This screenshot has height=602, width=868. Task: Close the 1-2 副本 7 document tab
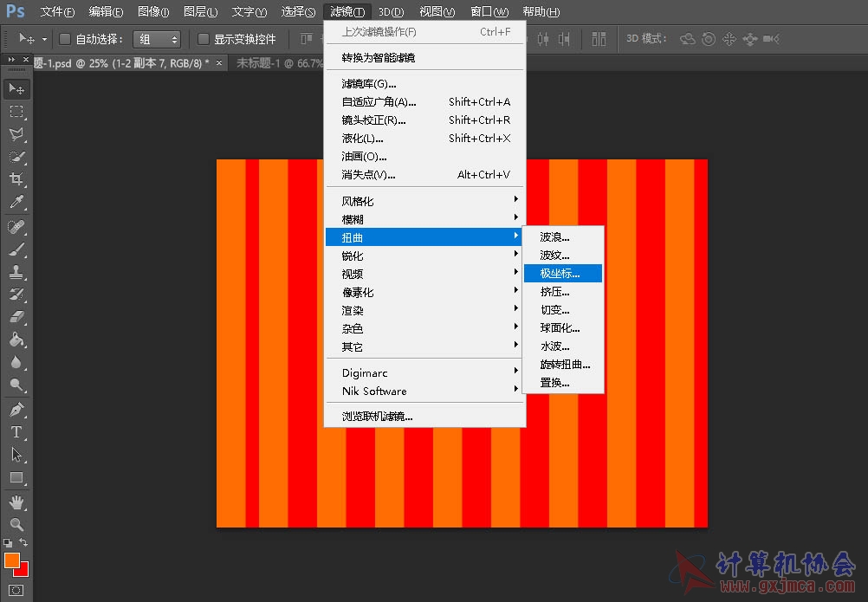(x=219, y=63)
